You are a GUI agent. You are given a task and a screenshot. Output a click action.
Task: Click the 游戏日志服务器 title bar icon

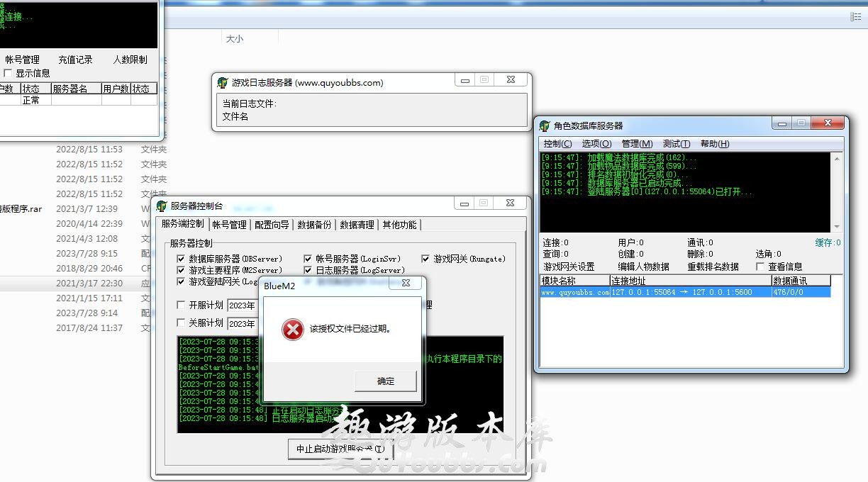(x=223, y=82)
